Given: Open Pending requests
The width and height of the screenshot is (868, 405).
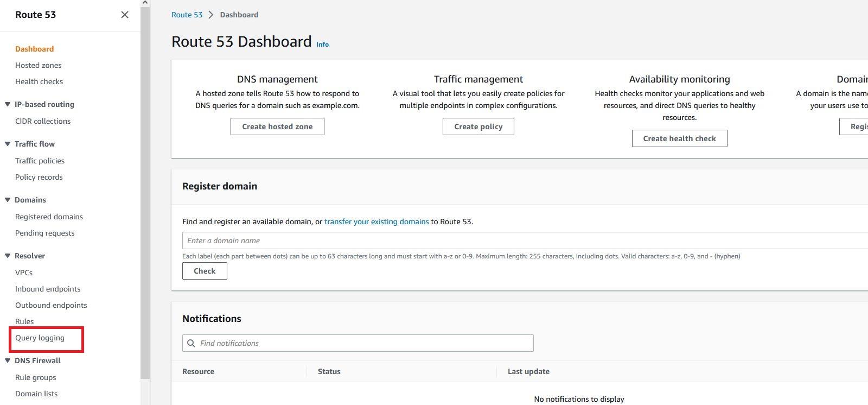Looking at the screenshot, I should pyautogui.click(x=45, y=233).
